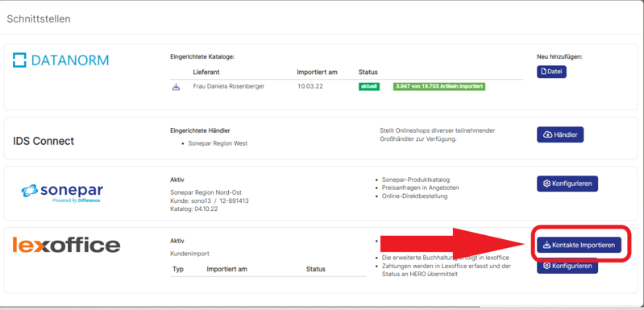Open Konfigurieren for the lexoffice interface
The image size is (644, 310).
pos(567,267)
